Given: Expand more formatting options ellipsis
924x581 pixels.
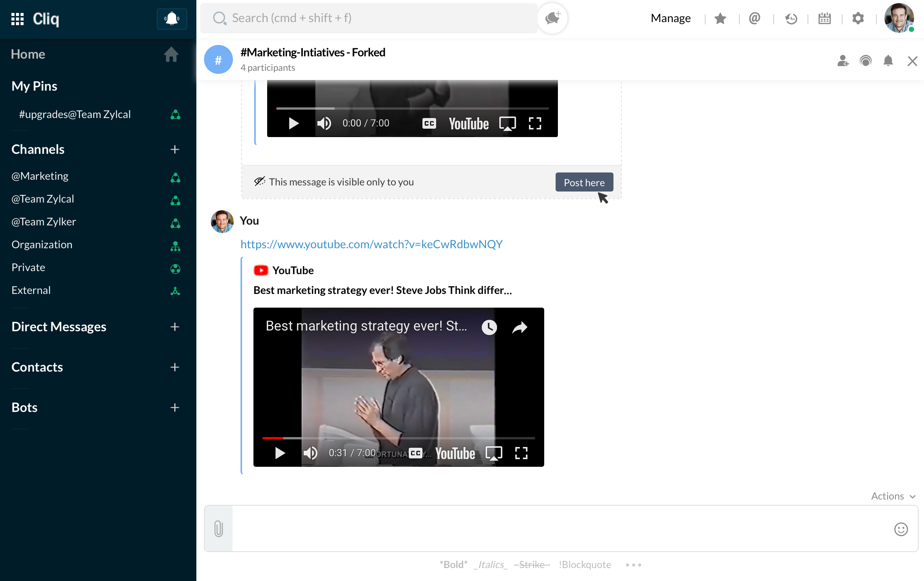Looking at the screenshot, I should tap(634, 565).
